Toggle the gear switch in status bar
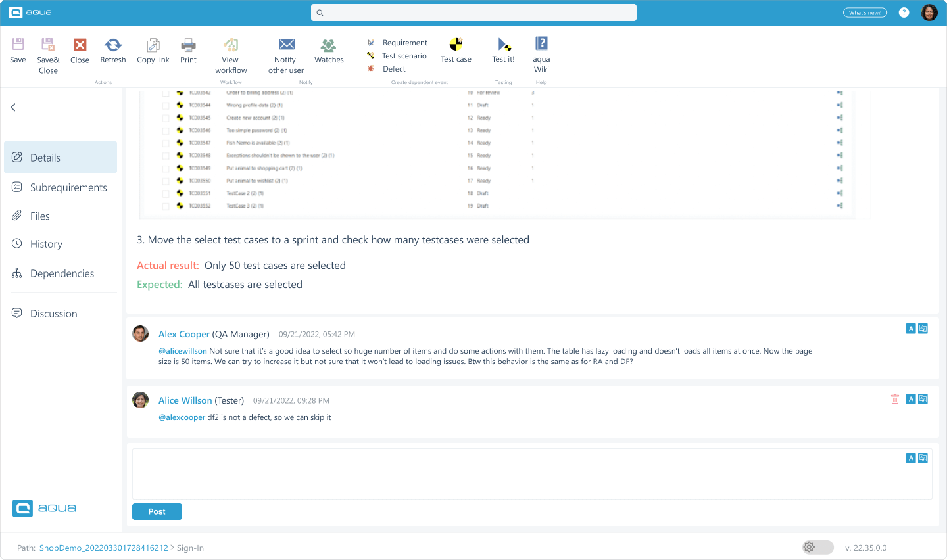 click(x=817, y=547)
